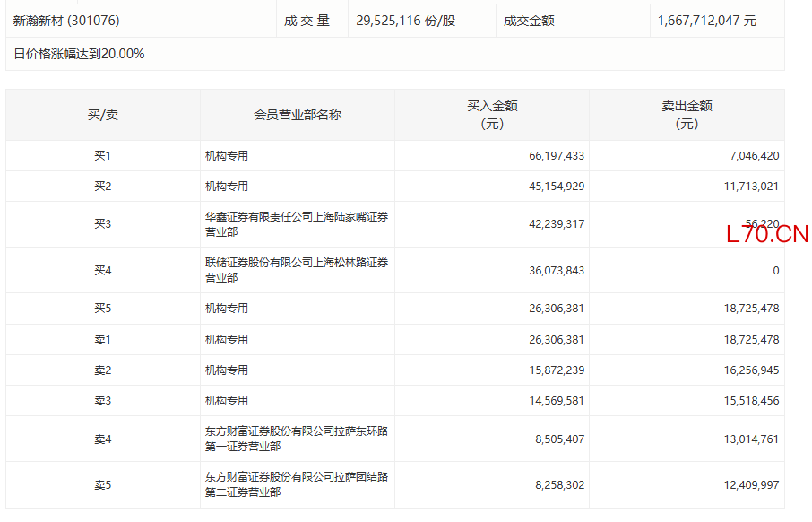Image resolution: width=812 pixels, height=522 pixels.
Task: Open 东方财富证券 拉萨东环路第一 branch entry
Action: pyautogui.click(x=296, y=439)
